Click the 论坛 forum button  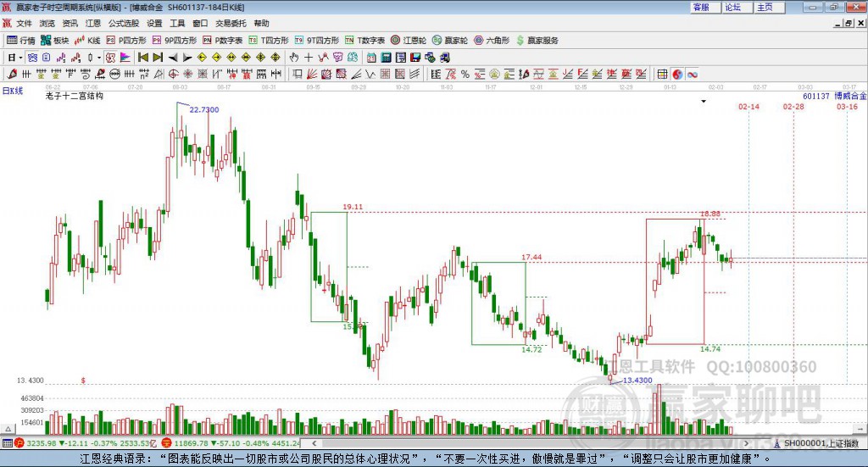click(737, 7)
